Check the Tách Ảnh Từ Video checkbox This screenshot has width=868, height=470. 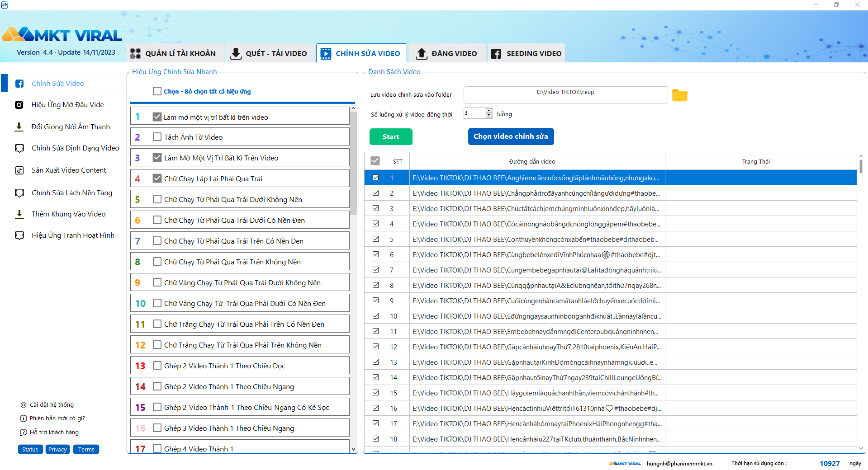pyautogui.click(x=157, y=136)
